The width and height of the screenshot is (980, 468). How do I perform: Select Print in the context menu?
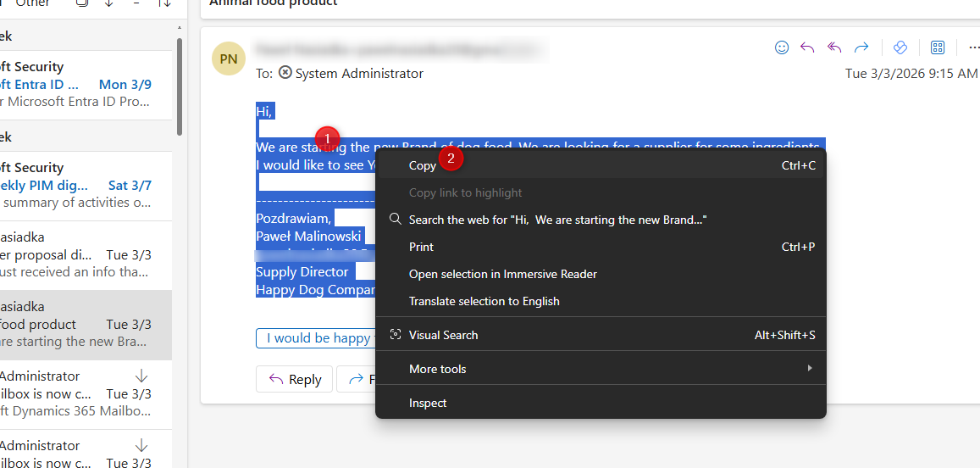(421, 247)
